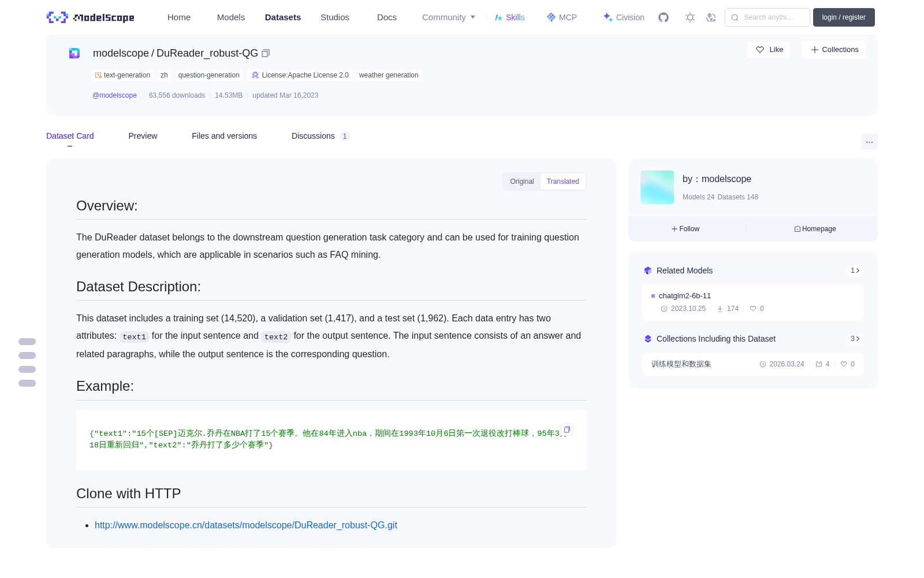Click the dataset avatar icon beside title
This screenshot has width=924, height=578.
pos(74,53)
